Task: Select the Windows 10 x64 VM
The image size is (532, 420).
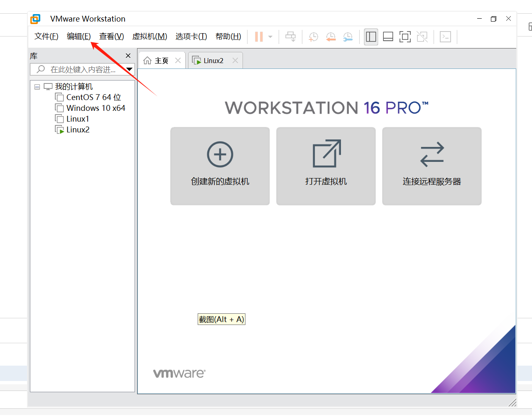Action: [x=96, y=108]
